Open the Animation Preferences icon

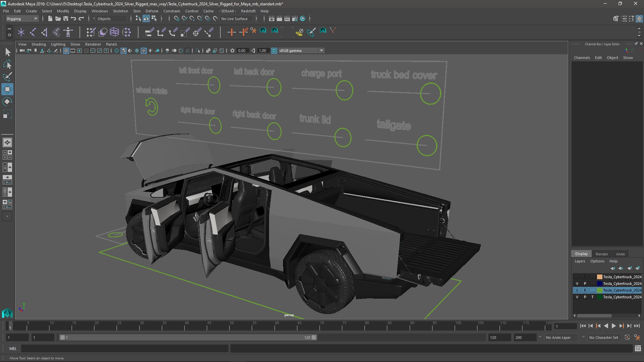coord(637,338)
